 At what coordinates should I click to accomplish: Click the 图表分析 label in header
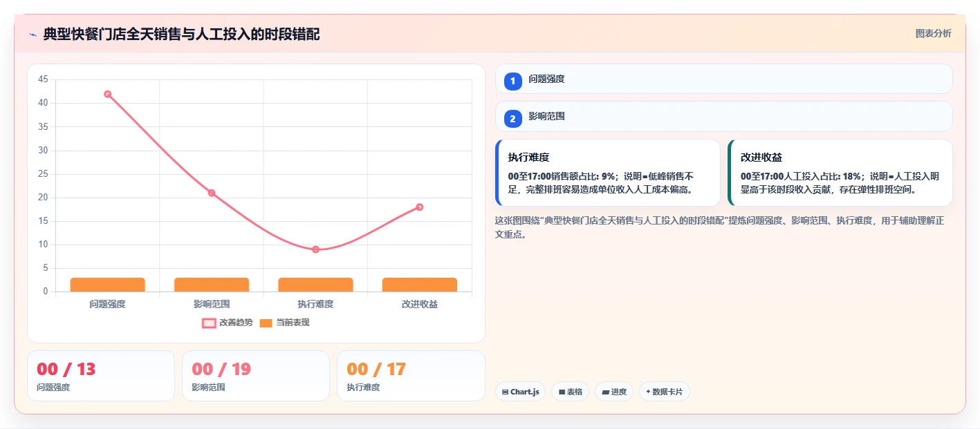(933, 33)
